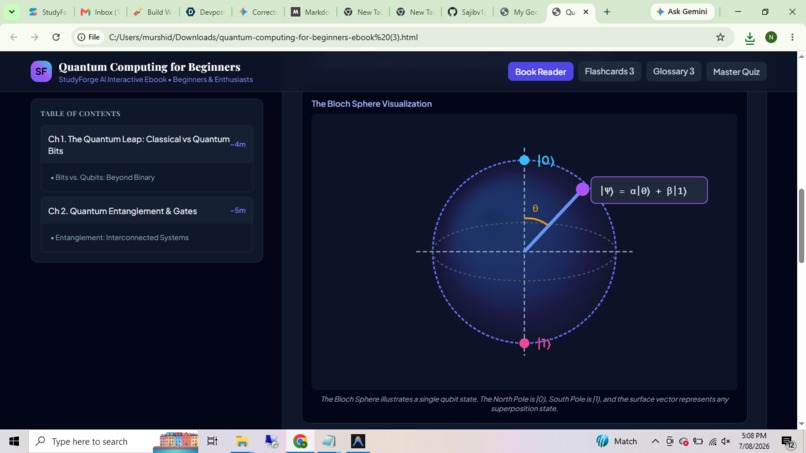Open Ch 2. Quantum Entanglement & Gates

point(146,211)
